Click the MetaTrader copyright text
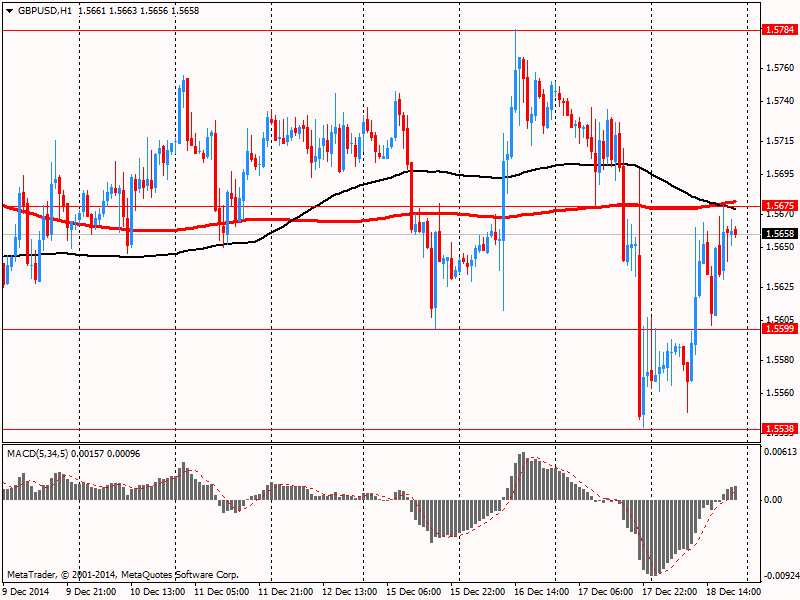 (123, 574)
